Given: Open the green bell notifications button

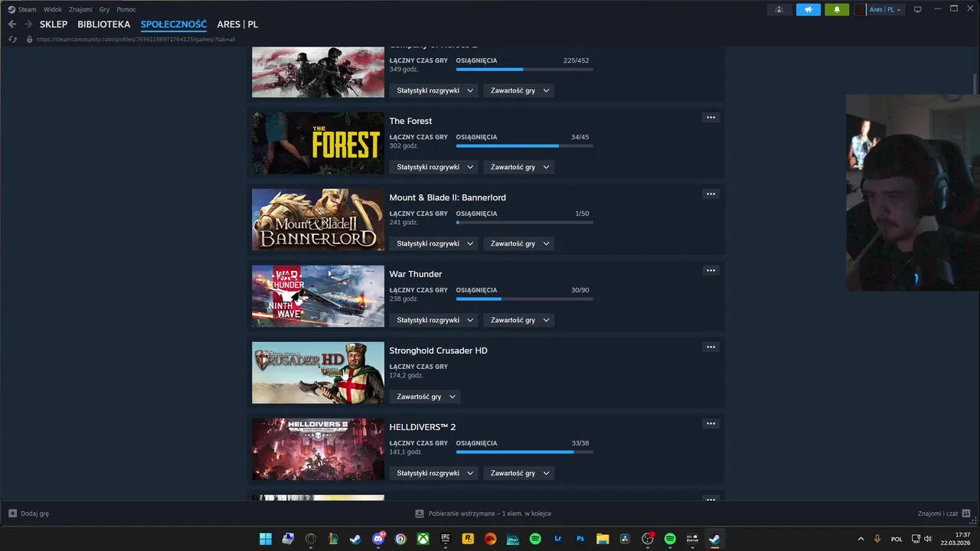Looking at the screenshot, I should (x=837, y=9).
